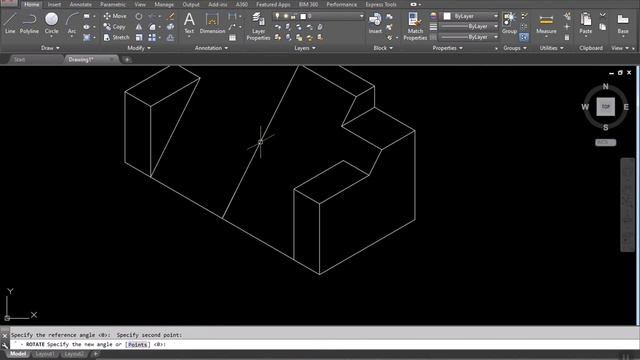The height and width of the screenshot is (360, 640).
Task: Activate the Move command
Action: tap(115, 16)
